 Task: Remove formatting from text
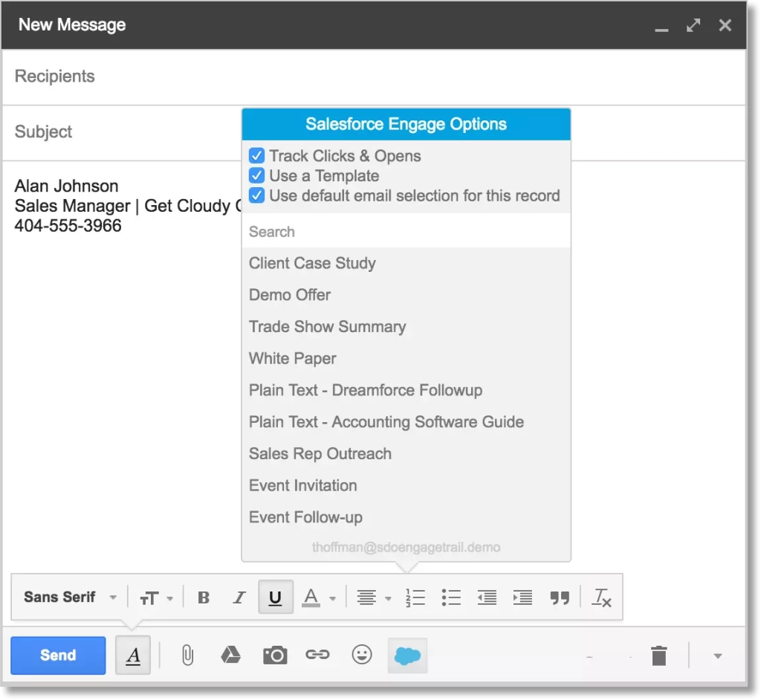point(601,597)
